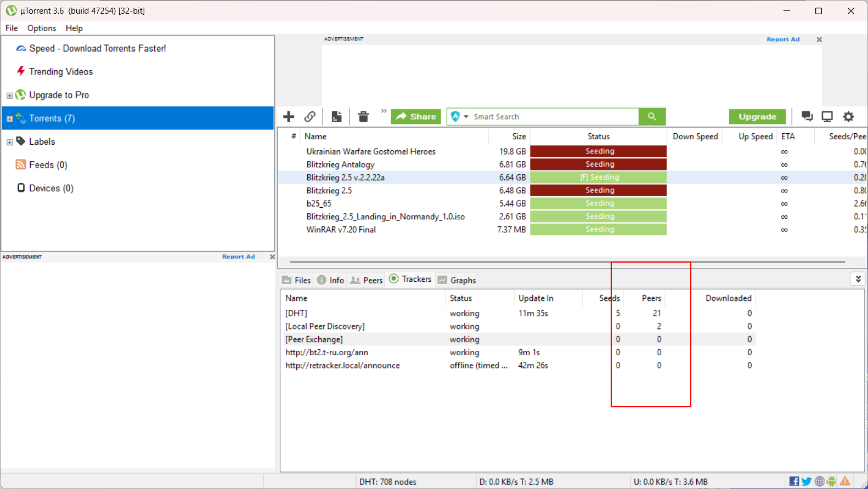This screenshot has height=489, width=868.
Task: Click the globe icon in status bar
Action: (x=819, y=481)
